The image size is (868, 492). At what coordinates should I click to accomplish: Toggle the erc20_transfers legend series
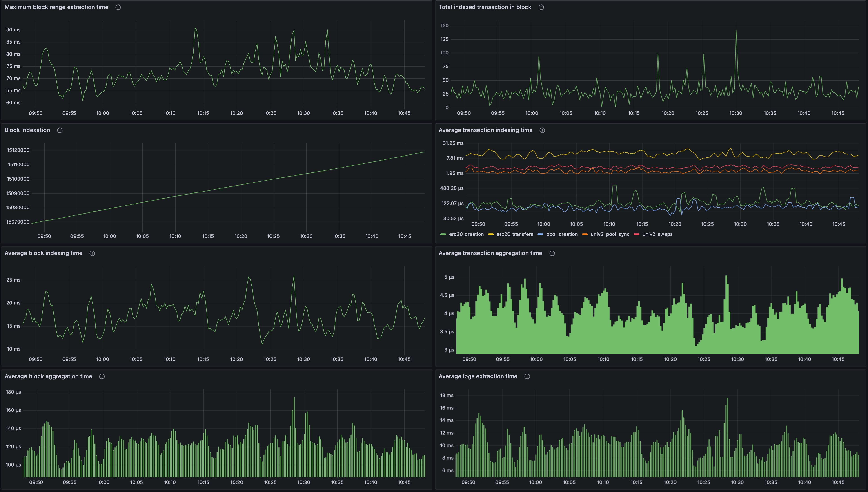515,234
